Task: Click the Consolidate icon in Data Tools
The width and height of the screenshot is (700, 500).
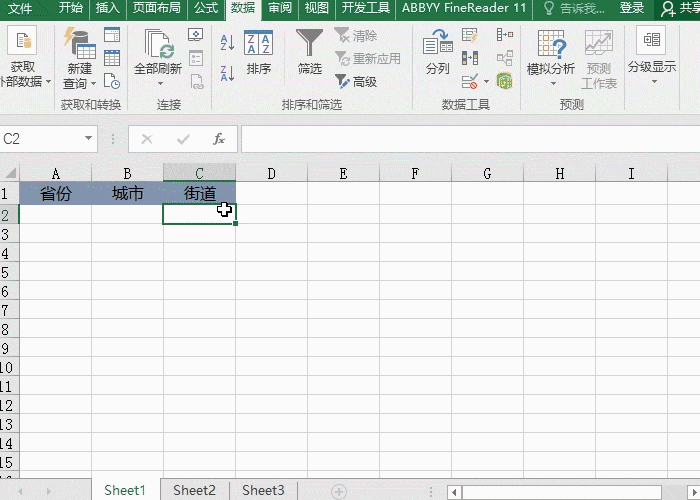Action: (x=505, y=36)
